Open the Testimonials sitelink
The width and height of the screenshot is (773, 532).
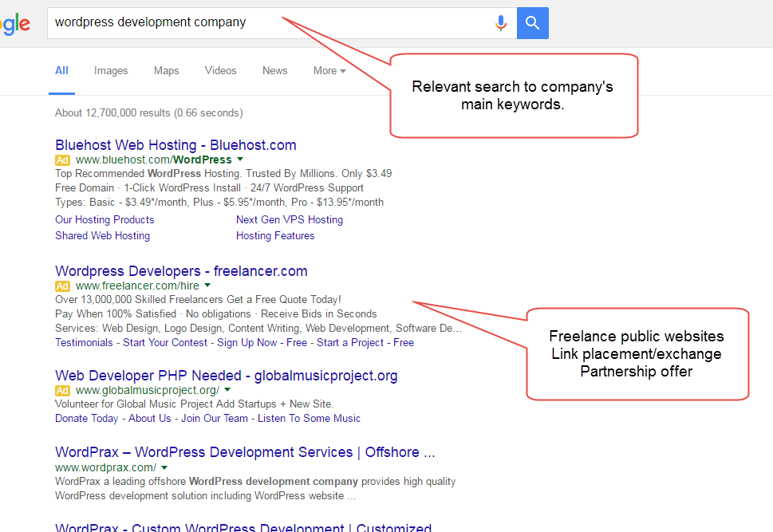(x=84, y=342)
